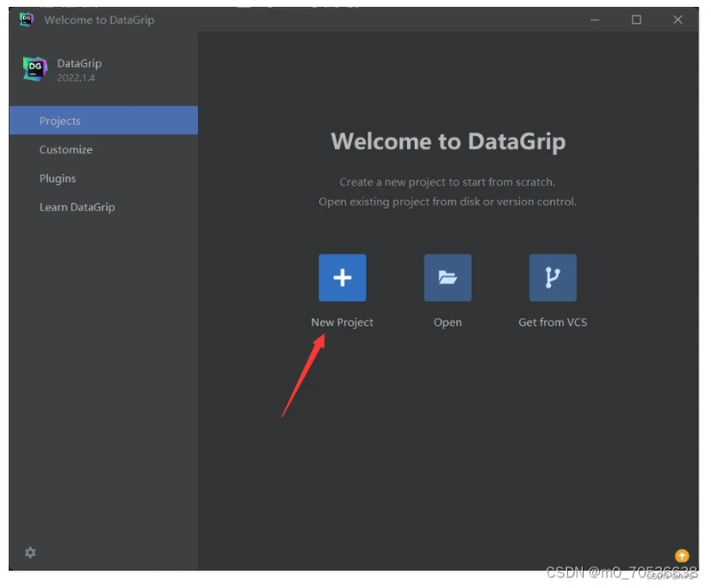Click the New Project label

tap(342, 322)
